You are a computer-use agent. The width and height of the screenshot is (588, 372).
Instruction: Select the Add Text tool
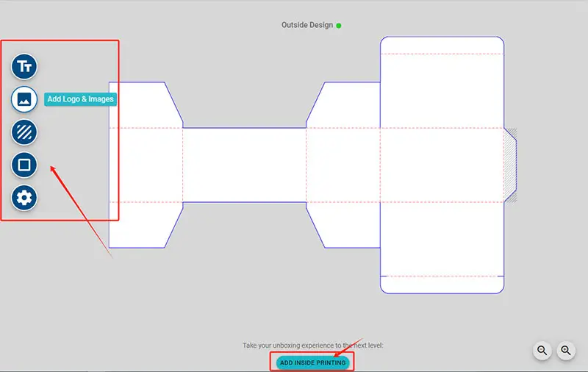coord(24,66)
